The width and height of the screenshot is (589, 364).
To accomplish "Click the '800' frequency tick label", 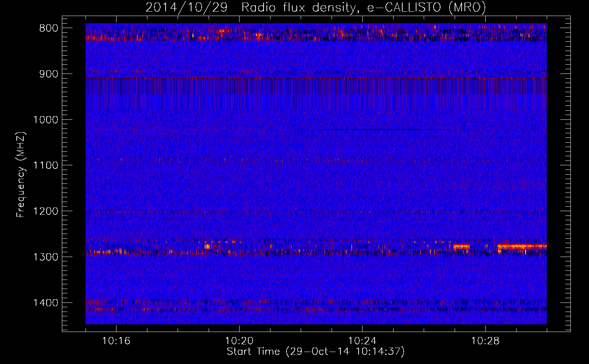I will (x=49, y=28).
